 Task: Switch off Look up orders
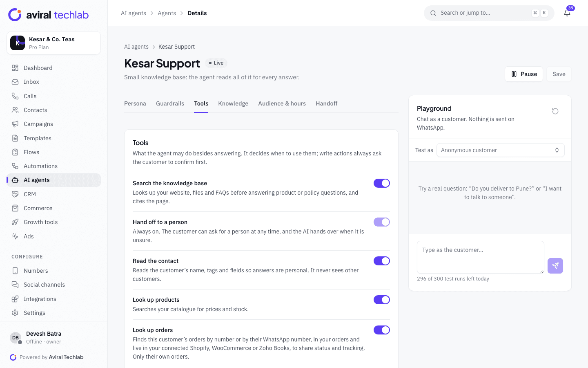(x=382, y=330)
